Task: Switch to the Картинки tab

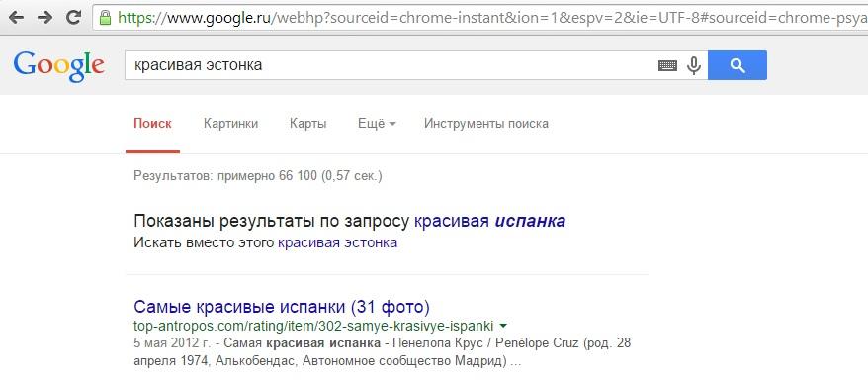Action: [230, 123]
